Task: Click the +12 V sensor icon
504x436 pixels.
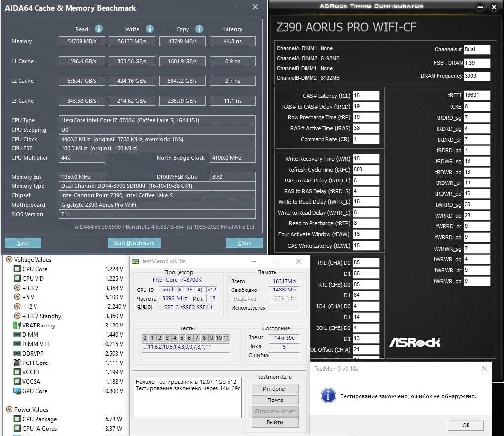Action: click(17, 306)
